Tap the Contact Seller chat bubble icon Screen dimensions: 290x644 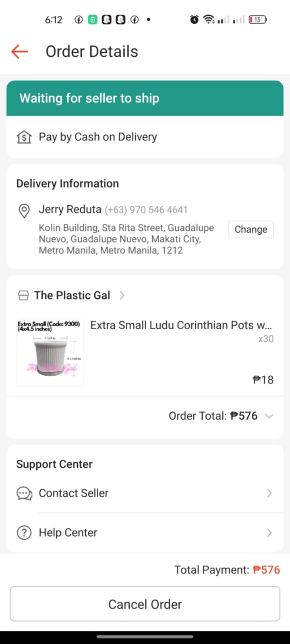(24, 493)
